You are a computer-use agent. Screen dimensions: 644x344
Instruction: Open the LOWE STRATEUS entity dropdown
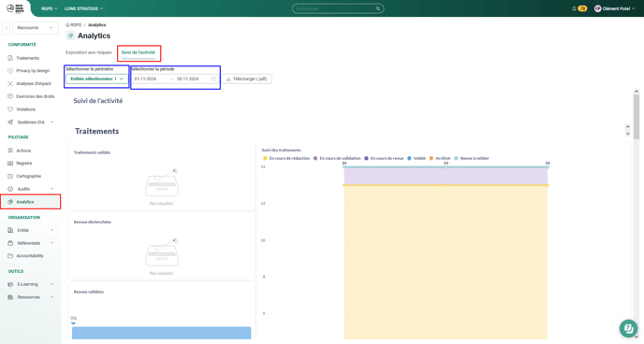[84, 8]
